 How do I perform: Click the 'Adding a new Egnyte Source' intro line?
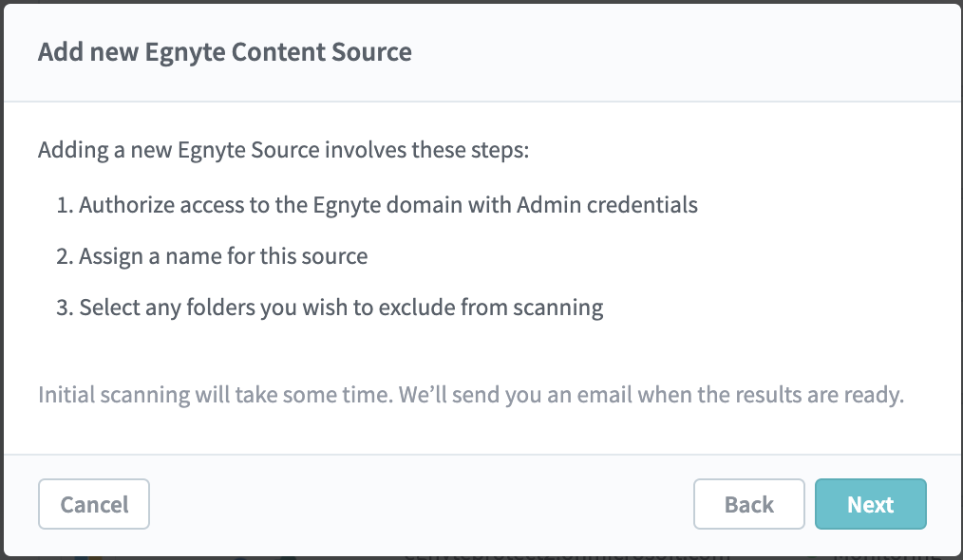283,150
